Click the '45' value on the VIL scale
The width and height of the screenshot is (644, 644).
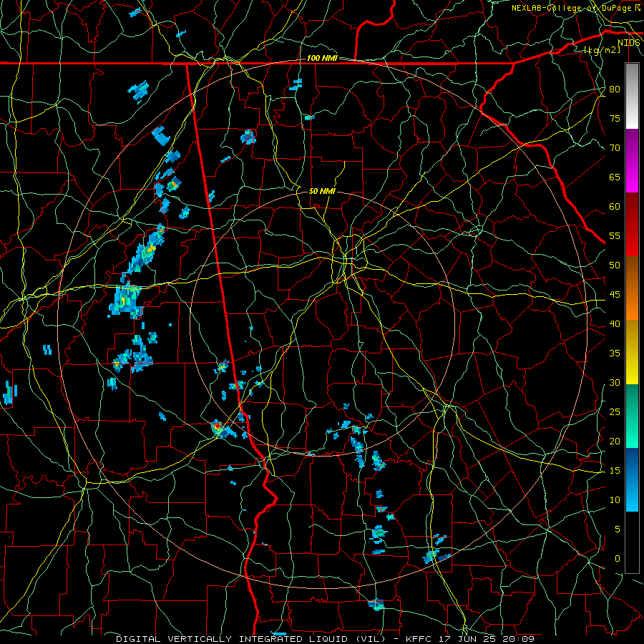(615, 295)
